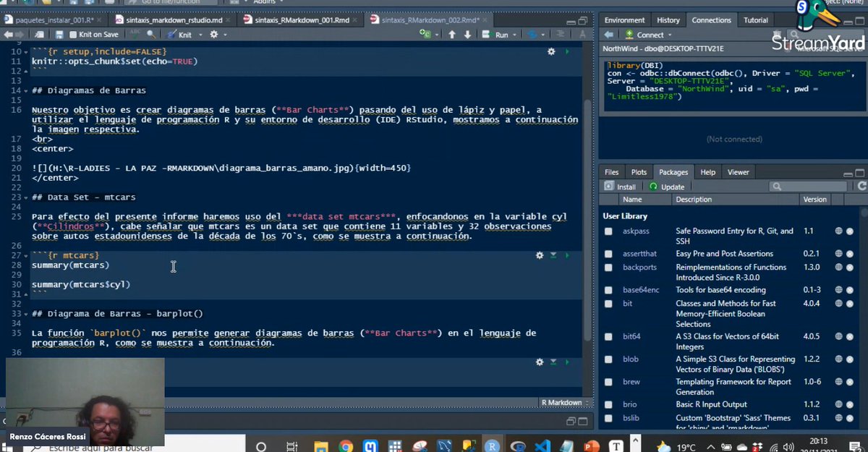The width and height of the screenshot is (868, 452).
Task: Collapse the section at line 33
Action: [x=26, y=314]
